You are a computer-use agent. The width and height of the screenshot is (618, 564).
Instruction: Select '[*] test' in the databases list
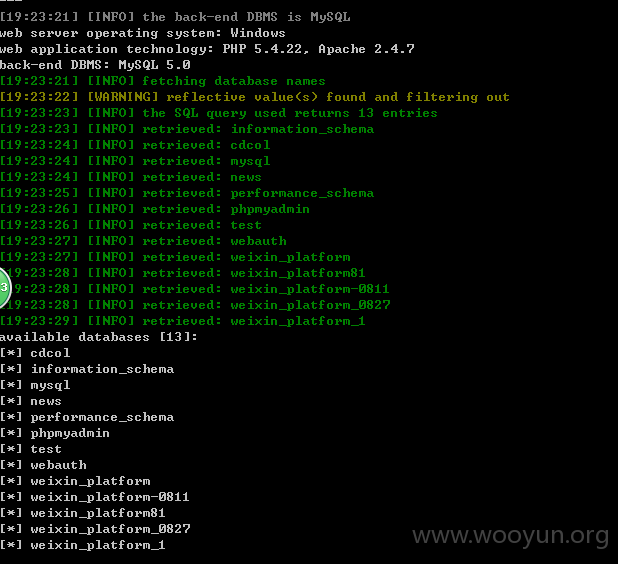coord(31,449)
